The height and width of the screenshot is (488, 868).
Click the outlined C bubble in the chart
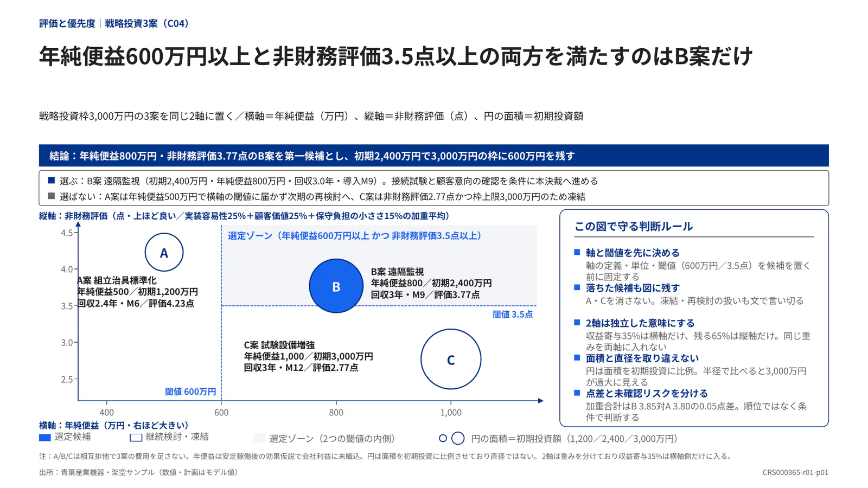click(451, 359)
